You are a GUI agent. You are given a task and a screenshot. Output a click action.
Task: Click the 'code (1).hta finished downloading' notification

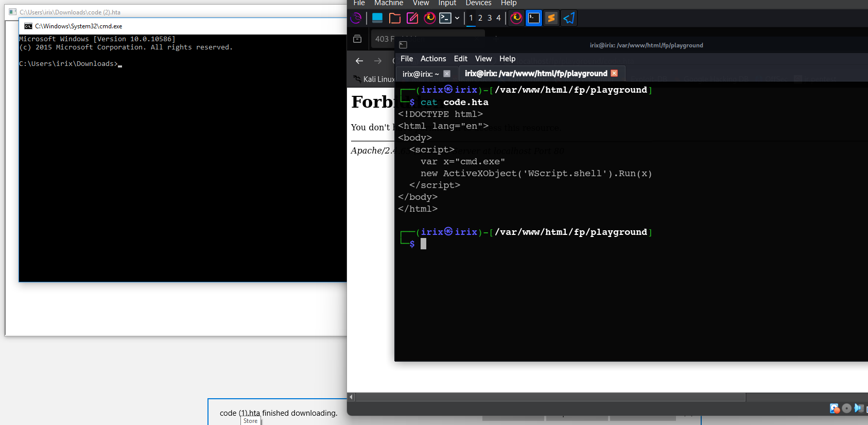tap(279, 413)
